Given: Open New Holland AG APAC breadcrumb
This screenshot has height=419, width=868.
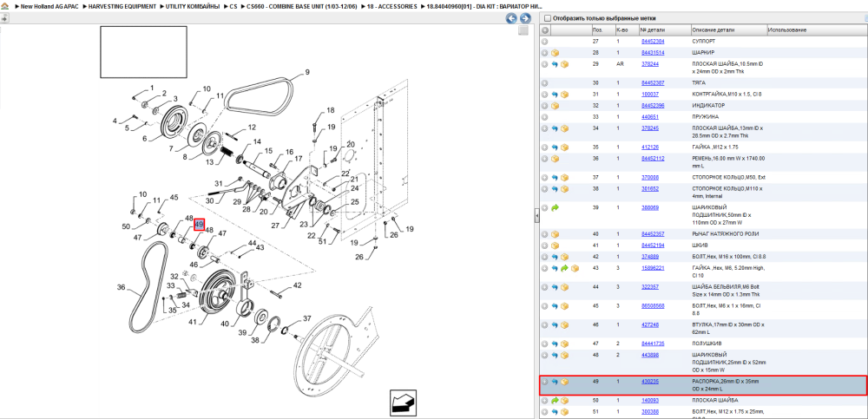Looking at the screenshot, I should (49, 7).
